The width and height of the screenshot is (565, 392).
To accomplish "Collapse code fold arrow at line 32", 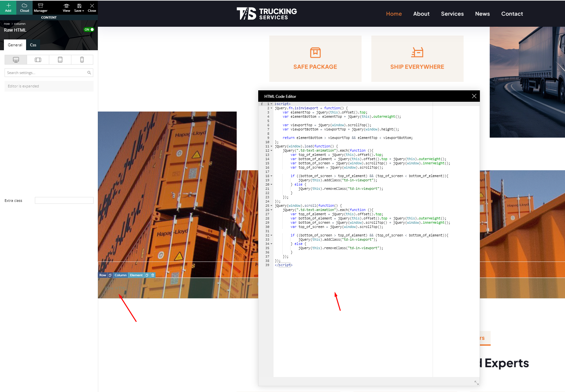I will (x=271, y=235).
